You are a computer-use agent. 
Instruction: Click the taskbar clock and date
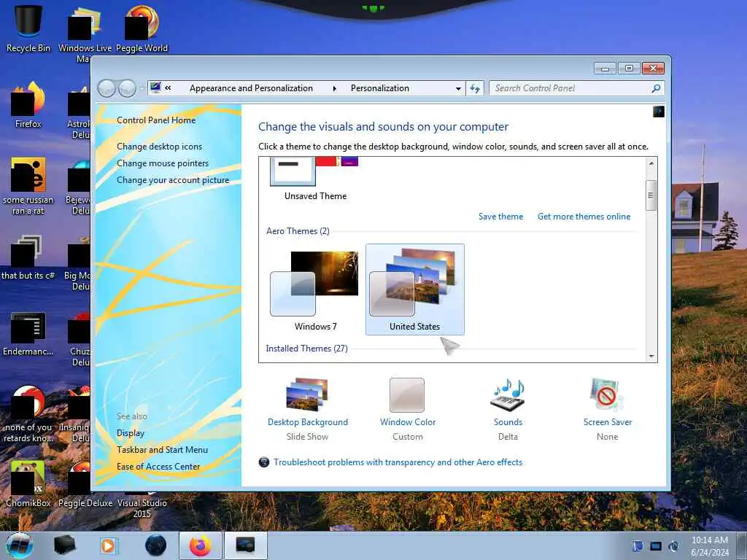709,546
